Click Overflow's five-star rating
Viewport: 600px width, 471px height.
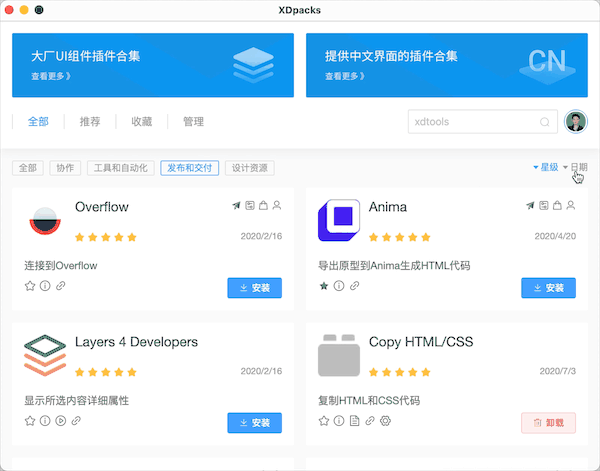click(106, 237)
